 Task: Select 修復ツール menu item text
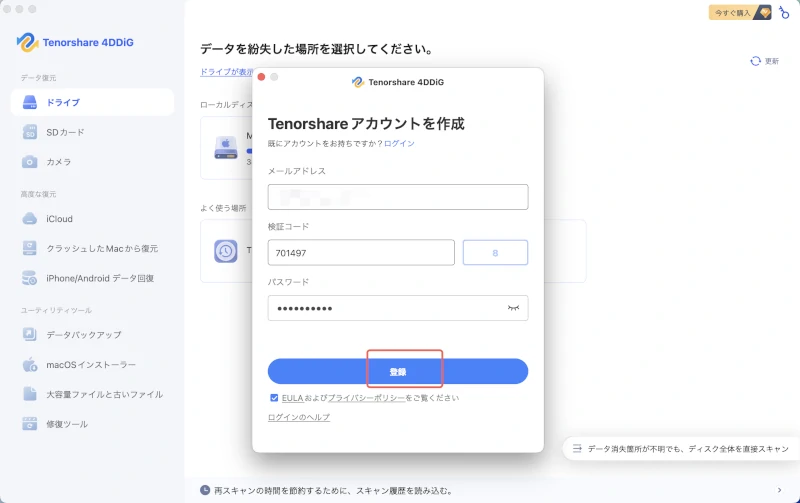67,424
